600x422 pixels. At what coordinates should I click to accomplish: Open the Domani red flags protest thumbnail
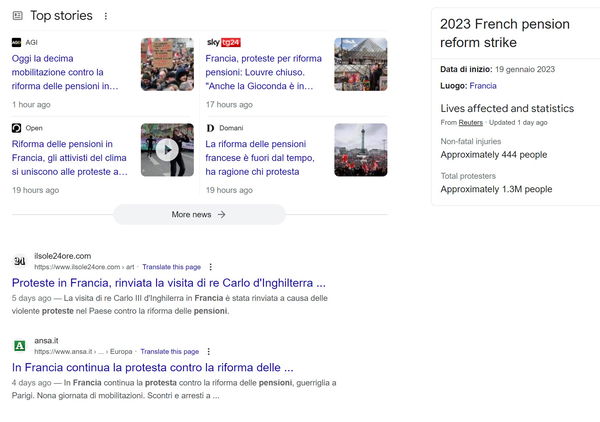(x=361, y=150)
